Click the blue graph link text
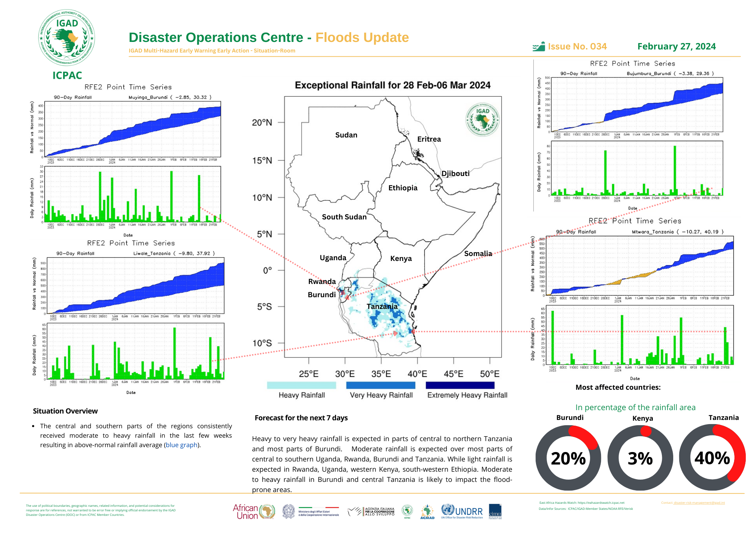Viewport: 756px width, 534px height. [181, 445]
